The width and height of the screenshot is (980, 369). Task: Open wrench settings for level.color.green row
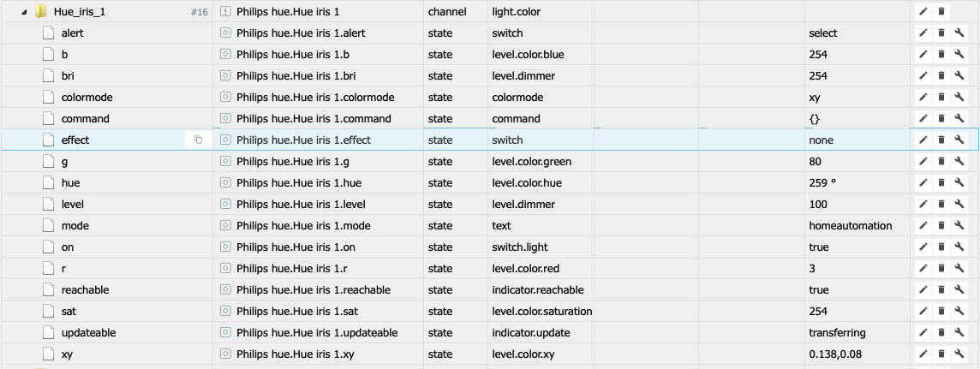959,161
